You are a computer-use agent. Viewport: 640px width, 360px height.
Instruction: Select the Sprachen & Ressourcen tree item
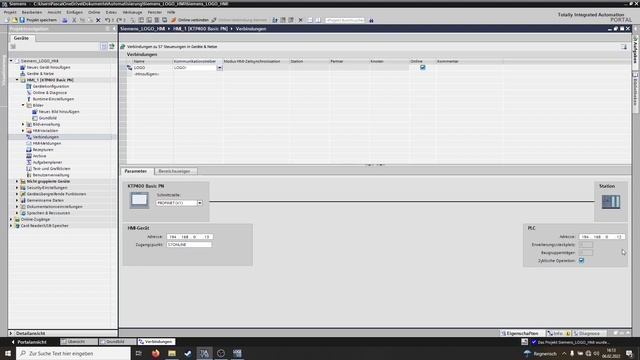click(x=48, y=213)
